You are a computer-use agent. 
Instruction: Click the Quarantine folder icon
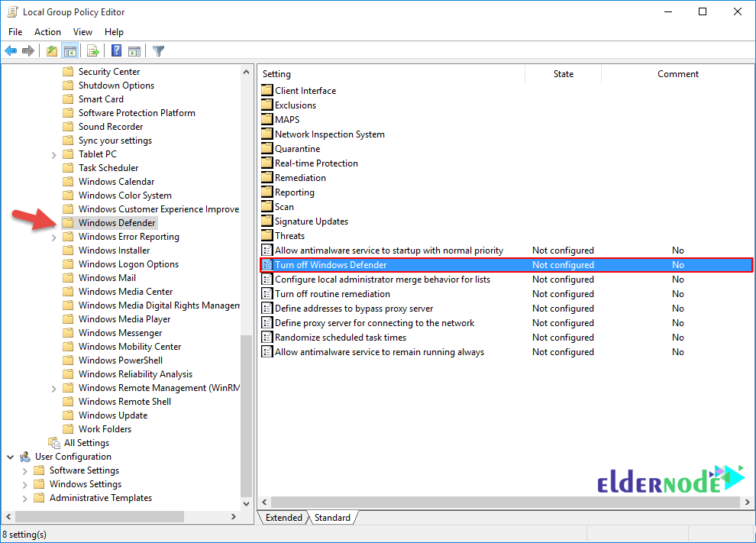pos(267,148)
